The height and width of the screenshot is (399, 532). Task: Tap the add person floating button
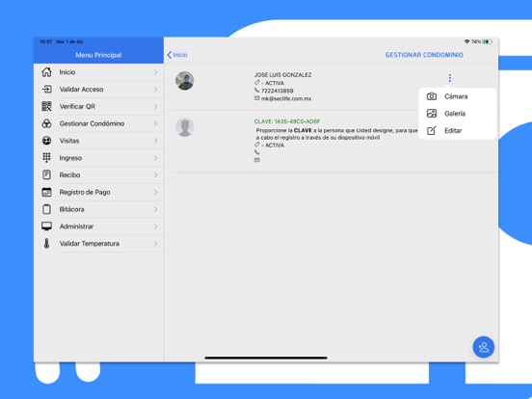tap(483, 347)
